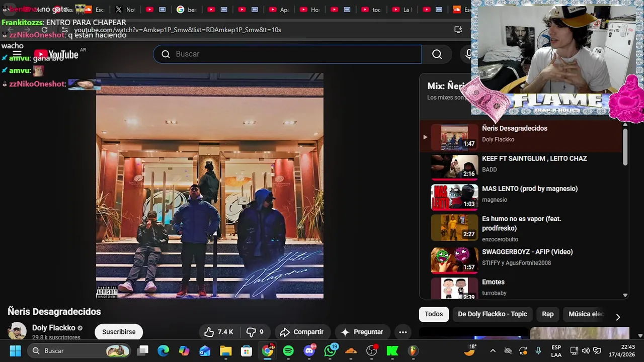Switch to the YouTube "toc" browser tab
Screen dimensions: 644x362
tap(371, 10)
